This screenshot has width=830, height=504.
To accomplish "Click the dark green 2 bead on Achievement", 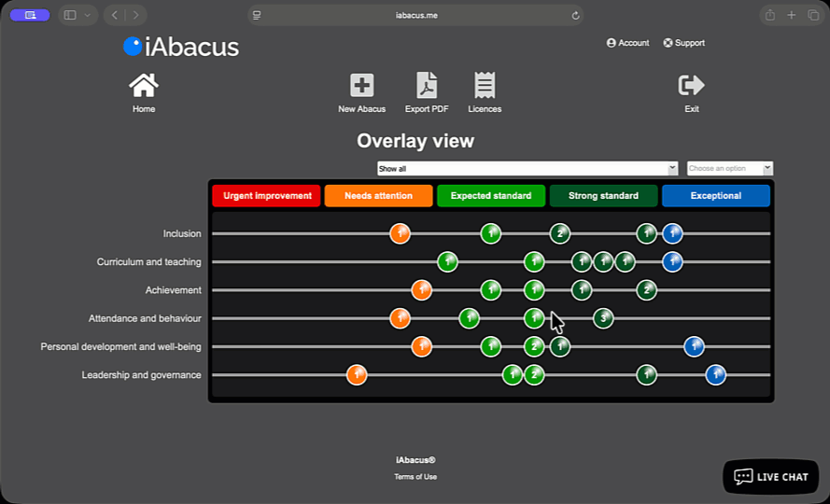I will tap(646, 290).
